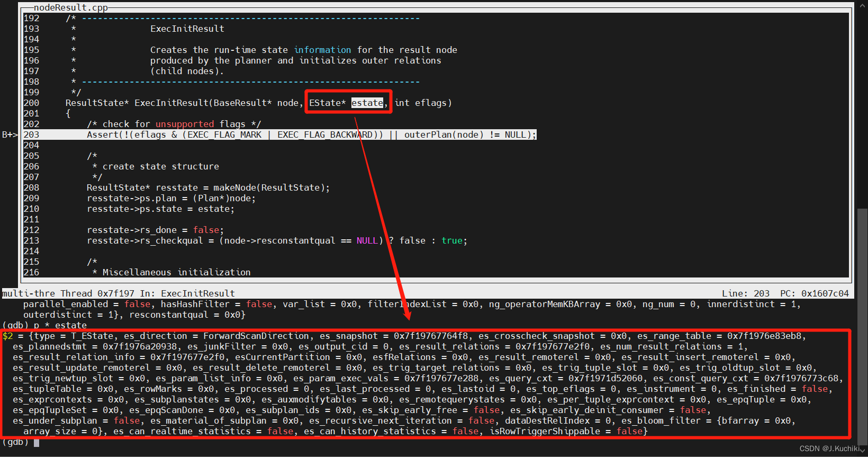Click 'es_can_realtime_statistics = false' text

coord(203,431)
